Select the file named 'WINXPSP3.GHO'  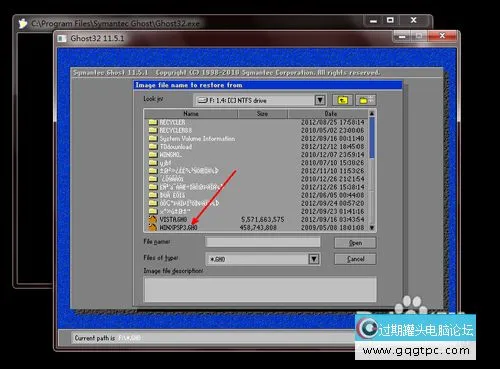click(178, 227)
